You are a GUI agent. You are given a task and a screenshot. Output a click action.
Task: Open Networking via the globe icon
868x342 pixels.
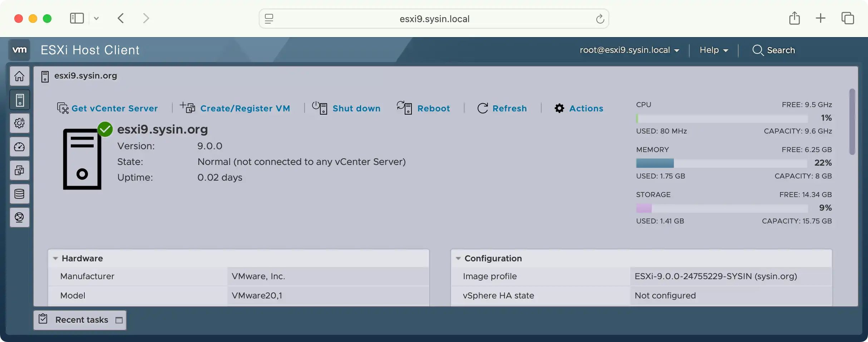tap(19, 217)
